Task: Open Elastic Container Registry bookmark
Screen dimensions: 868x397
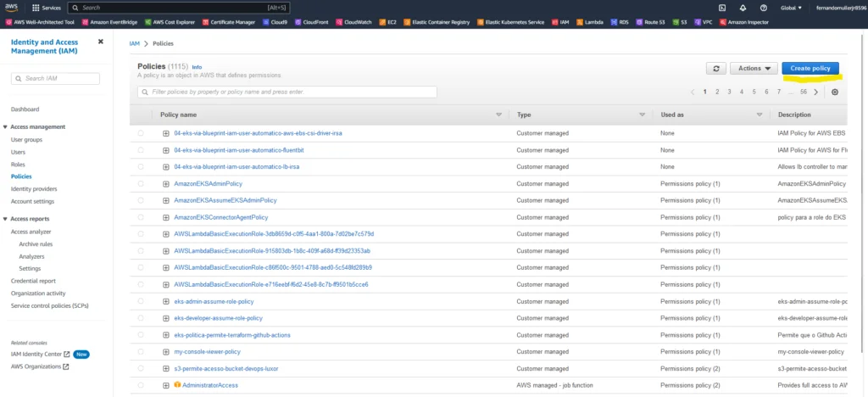Action: [437, 22]
